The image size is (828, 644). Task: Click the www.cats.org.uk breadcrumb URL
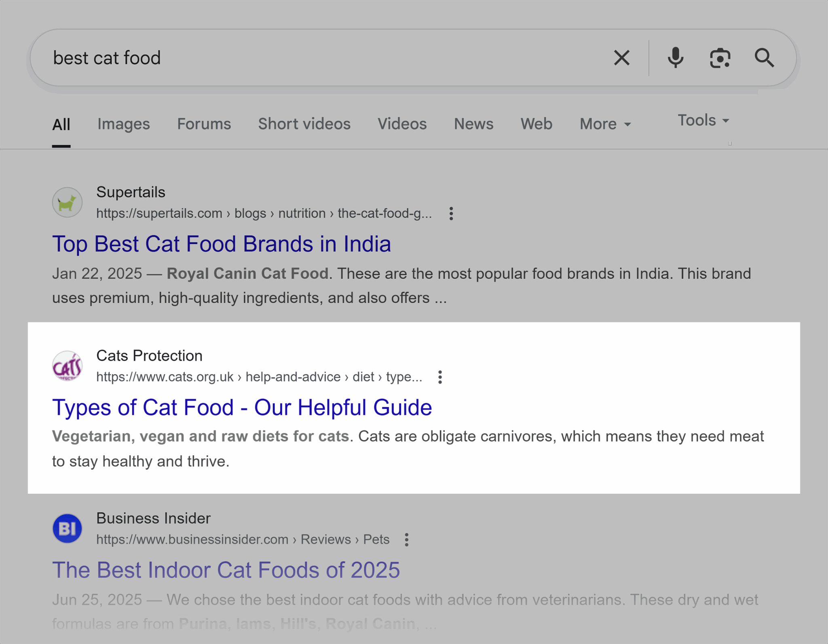[259, 377]
